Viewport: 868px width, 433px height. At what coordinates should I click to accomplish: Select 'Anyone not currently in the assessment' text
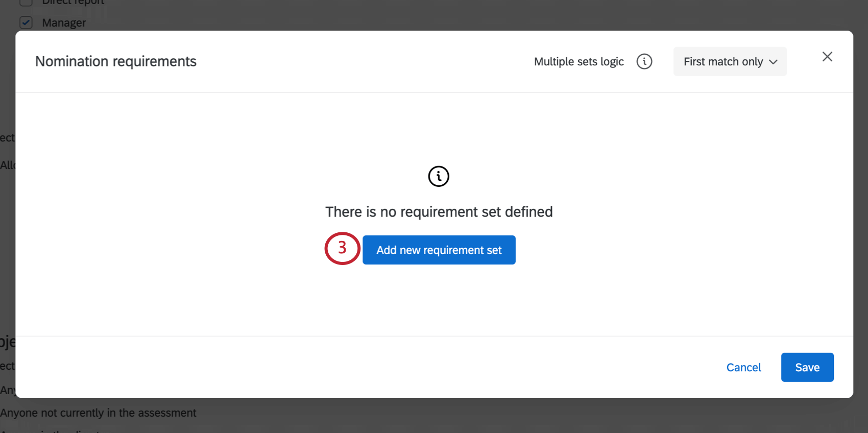coord(98,413)
